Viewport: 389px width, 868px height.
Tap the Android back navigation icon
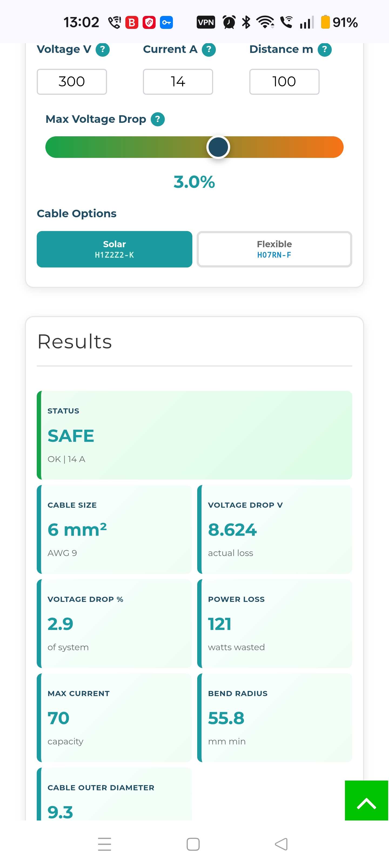click(x=281, y=844)
